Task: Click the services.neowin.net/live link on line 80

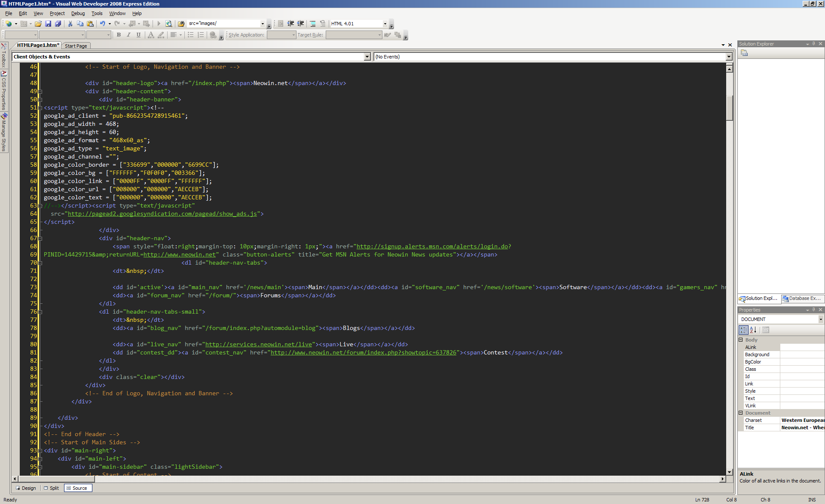Action: (x=259, y=345)
